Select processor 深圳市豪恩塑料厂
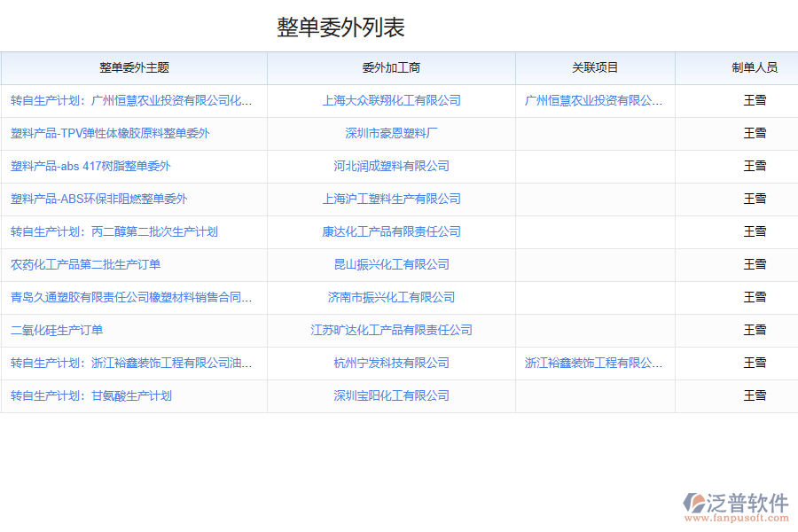 (x=392, y=133)
